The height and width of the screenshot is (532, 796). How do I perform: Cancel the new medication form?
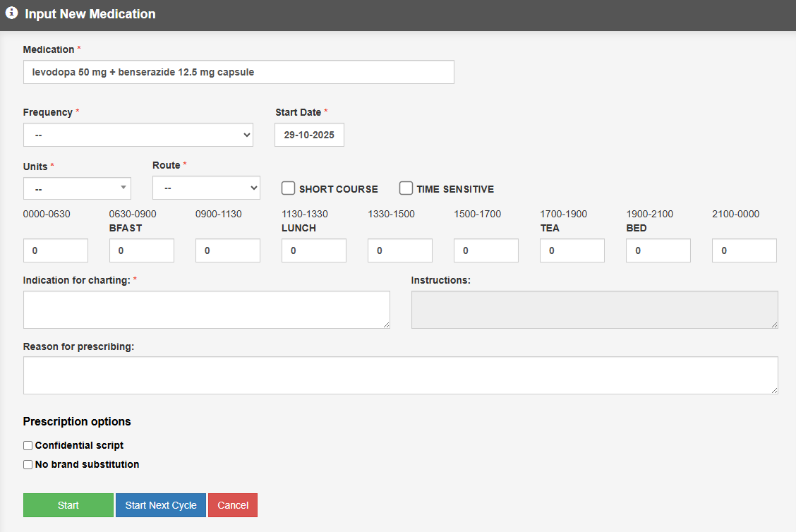pos(233,505)
